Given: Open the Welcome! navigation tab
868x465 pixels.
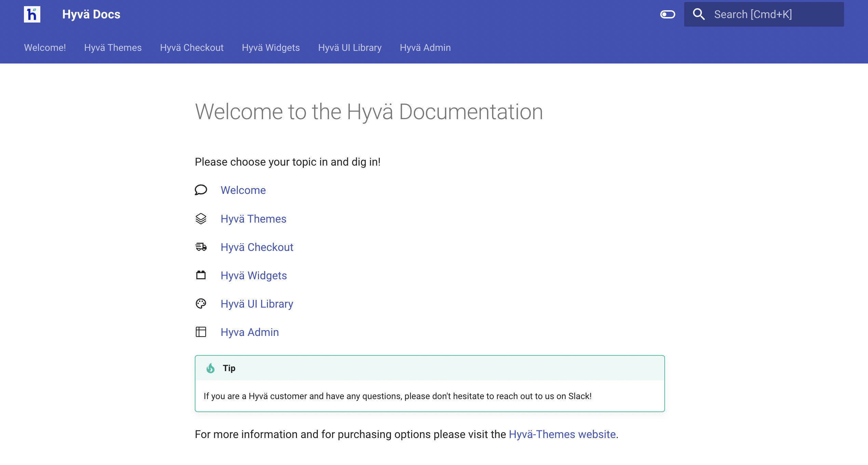Looking at the screenshot, I should coord(45,48).
